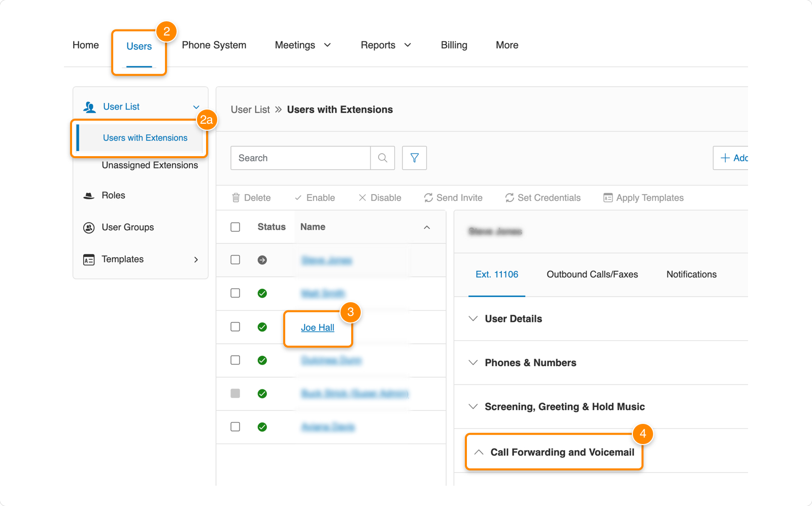Collapse the User List section in the sidebar
Image resolution: width=812 pixels, height=506 pixels.
196,107
